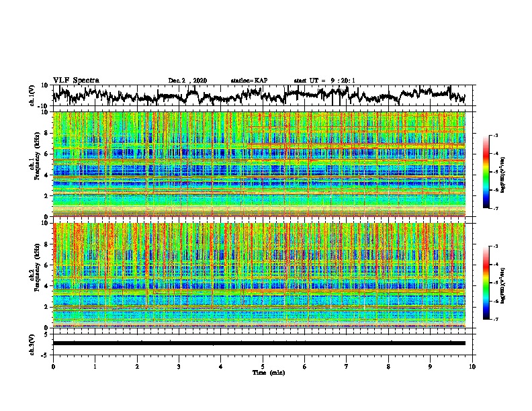Click the ch.2 spectrogram color scale bar

point(486,283)
